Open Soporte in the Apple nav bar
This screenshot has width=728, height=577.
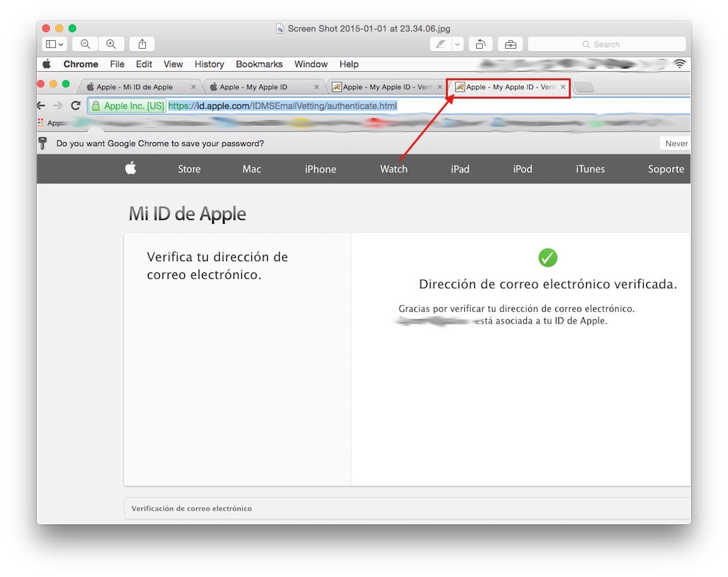pyautogui.click(x=666, y=169)
